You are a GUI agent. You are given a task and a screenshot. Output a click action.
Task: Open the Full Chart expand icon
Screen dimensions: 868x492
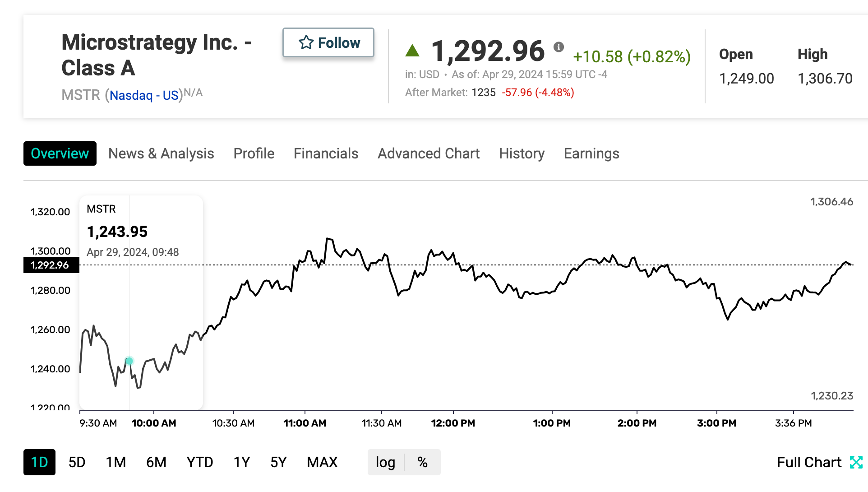point(857,462)
